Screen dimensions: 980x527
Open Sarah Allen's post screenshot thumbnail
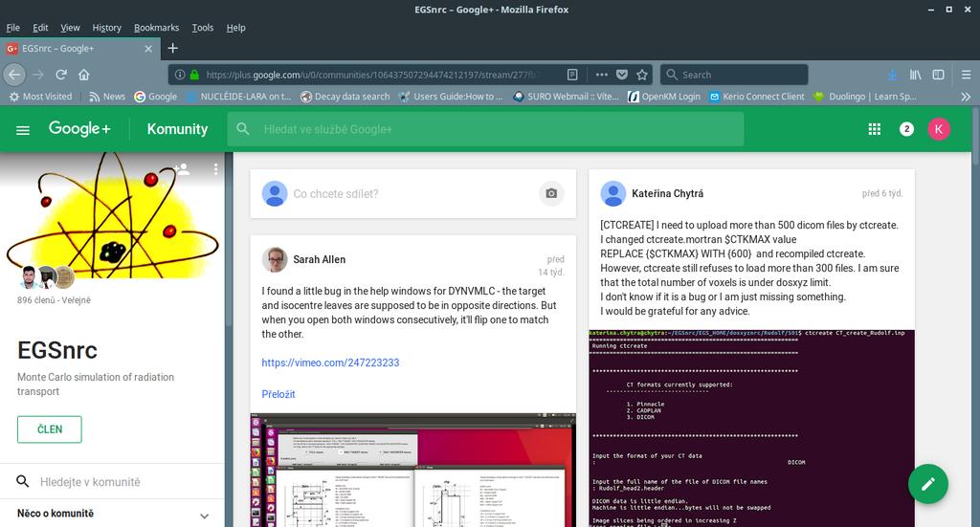pos(412,471)
